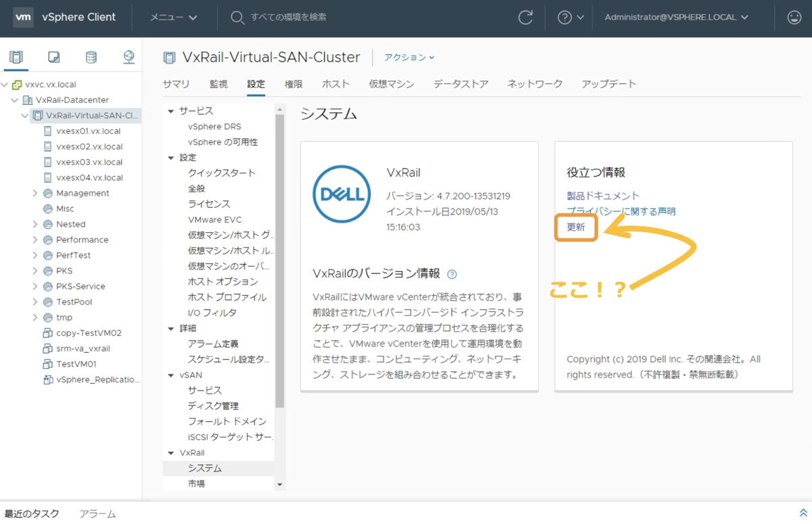Screen dimensions: 812x524
Task: Open the help question mark menu
Action: pyautogui.click(x=570, y=18)
